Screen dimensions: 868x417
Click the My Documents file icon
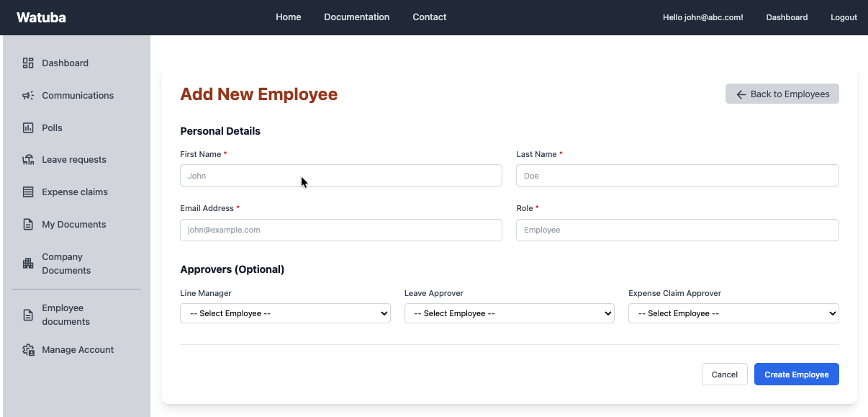coord(28,225)
